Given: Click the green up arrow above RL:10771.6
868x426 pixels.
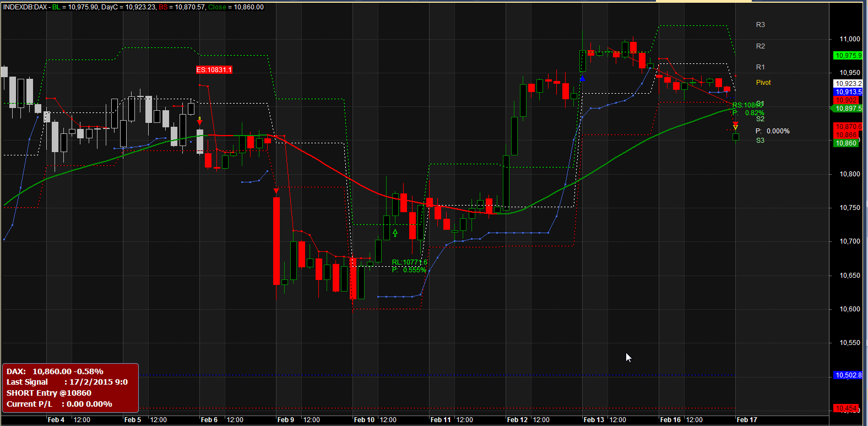Looking at the screenshot, I should pyautogui.click(x=395, y=233).
